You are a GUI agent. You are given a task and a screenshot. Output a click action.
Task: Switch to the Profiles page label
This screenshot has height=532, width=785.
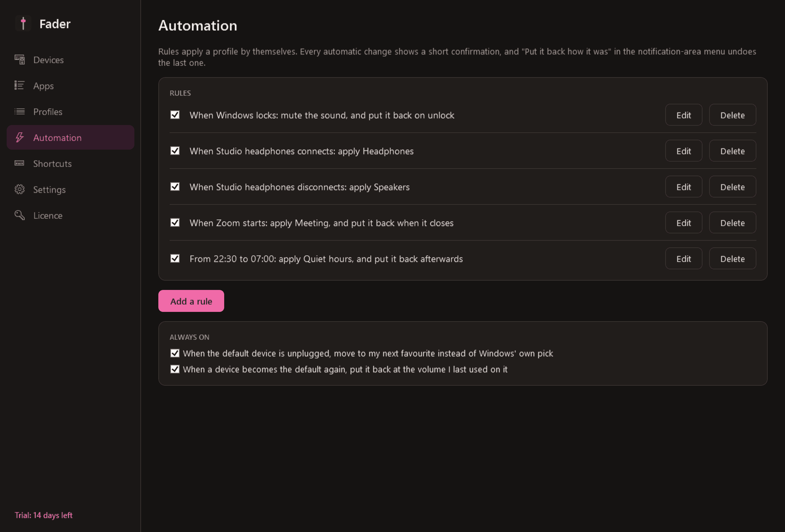coord(48,112)
